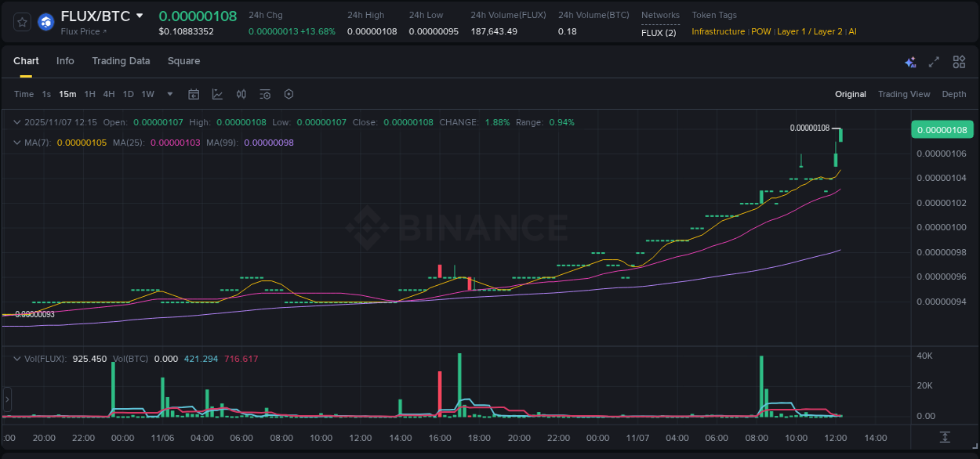
Task: Open the AI chart analysis assistant
Action: (909, 61)
